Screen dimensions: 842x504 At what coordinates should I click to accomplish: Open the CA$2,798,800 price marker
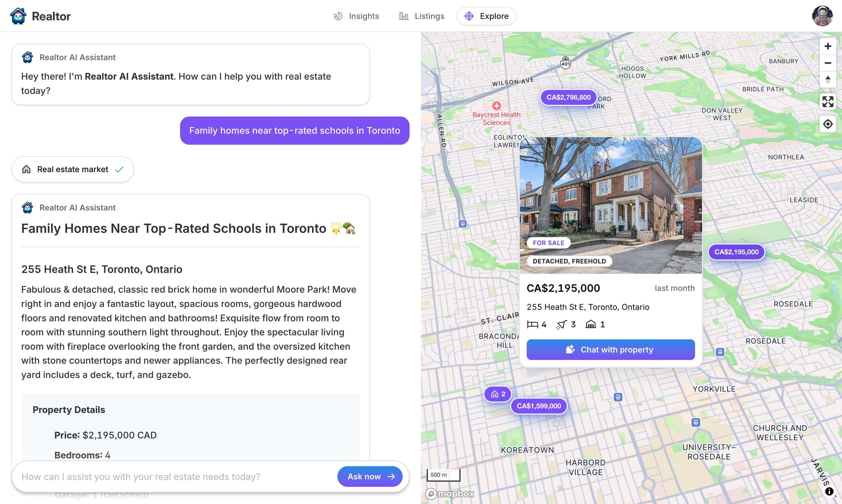click(568, 97)
